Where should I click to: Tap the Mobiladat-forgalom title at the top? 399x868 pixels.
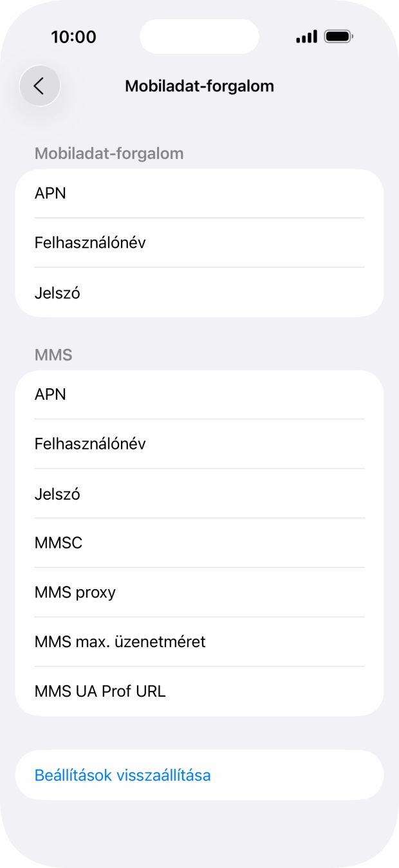click(199, 85)
